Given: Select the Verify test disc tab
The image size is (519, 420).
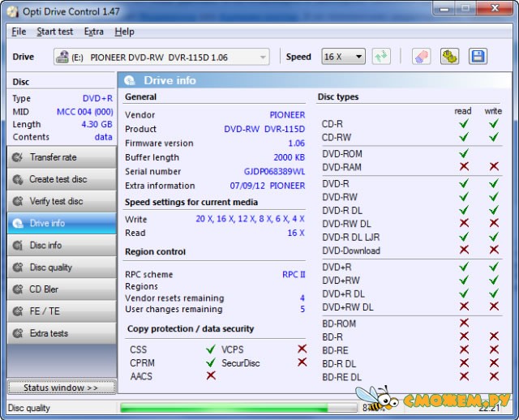Looking at the screenshot, I should [62, 201].
